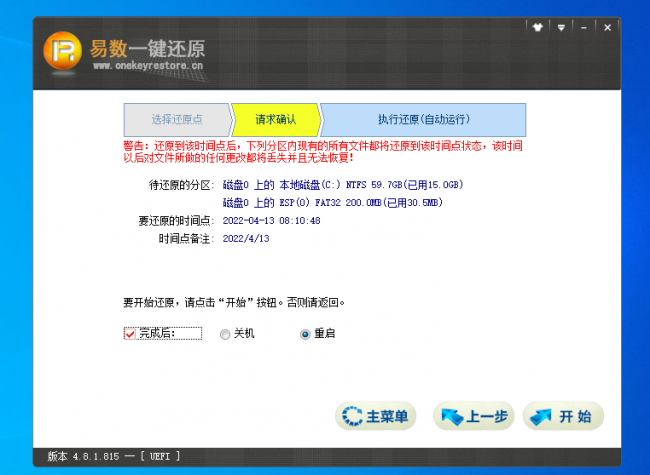Image resolution: width=650 pixels, height=475 pixels.
Task: Click the 要还原的时间点 label
Action: (176, 221)
